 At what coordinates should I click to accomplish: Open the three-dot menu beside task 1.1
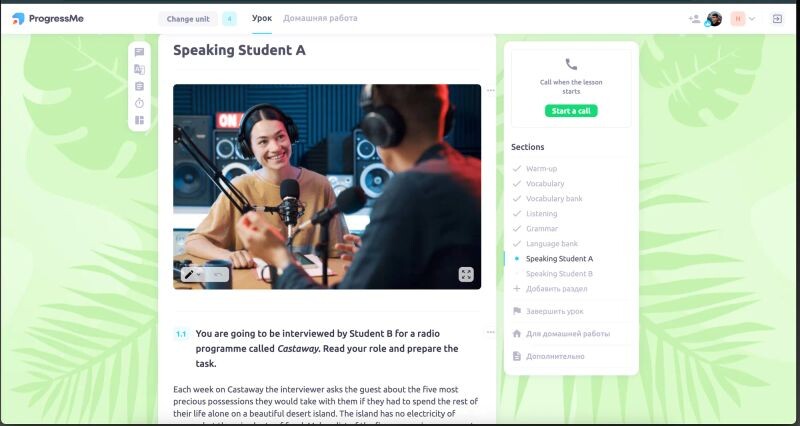(x=490, y=332)
